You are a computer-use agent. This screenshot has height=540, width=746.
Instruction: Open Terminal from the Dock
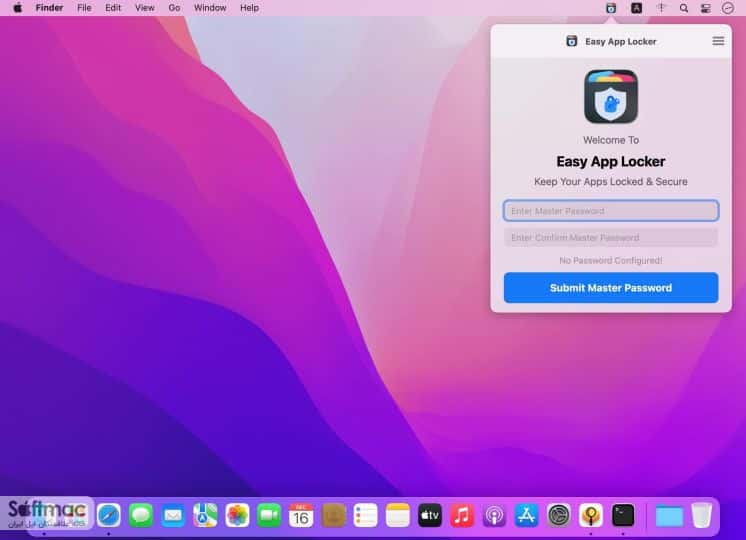click(x=623, y=515)
